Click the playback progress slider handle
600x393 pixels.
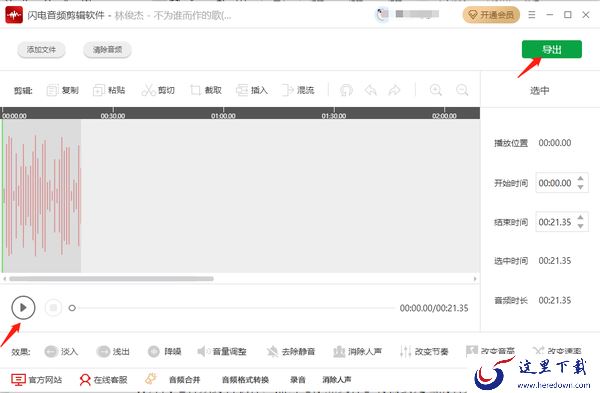click(x=72, y=308)
